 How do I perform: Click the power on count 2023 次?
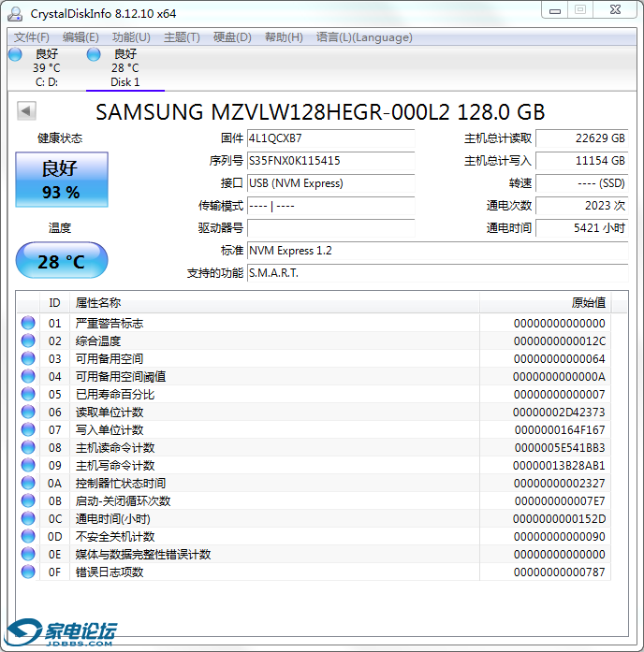pos(582,206)
